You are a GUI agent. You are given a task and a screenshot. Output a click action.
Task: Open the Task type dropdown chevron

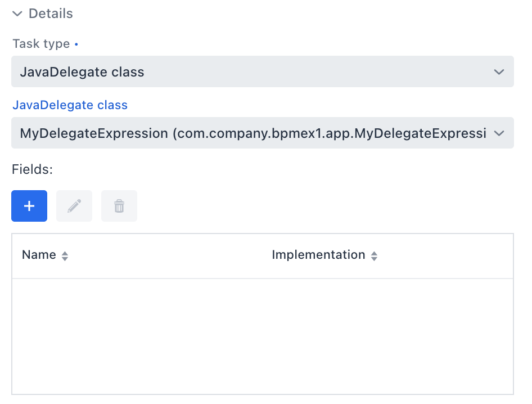click(498, 71)
